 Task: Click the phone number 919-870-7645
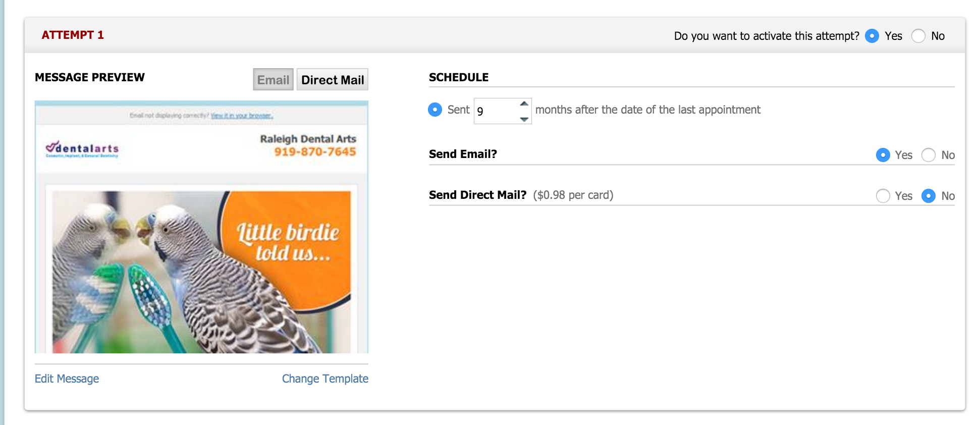(x=315, y=151)
